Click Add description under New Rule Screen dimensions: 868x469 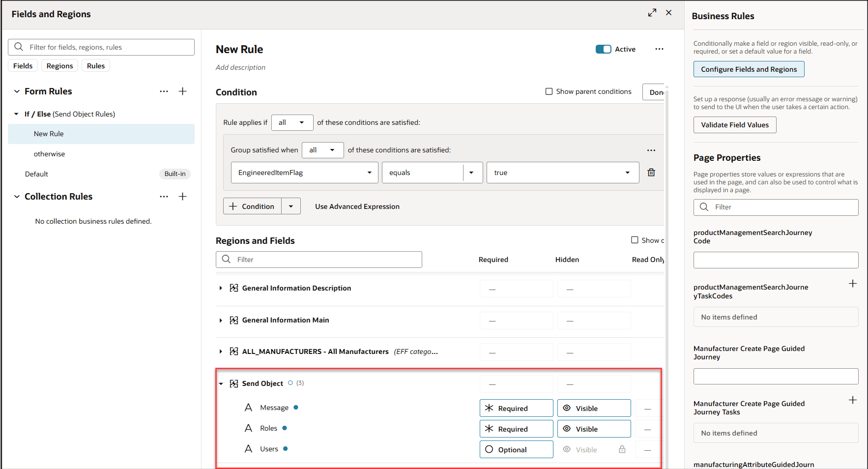(240, 67)
